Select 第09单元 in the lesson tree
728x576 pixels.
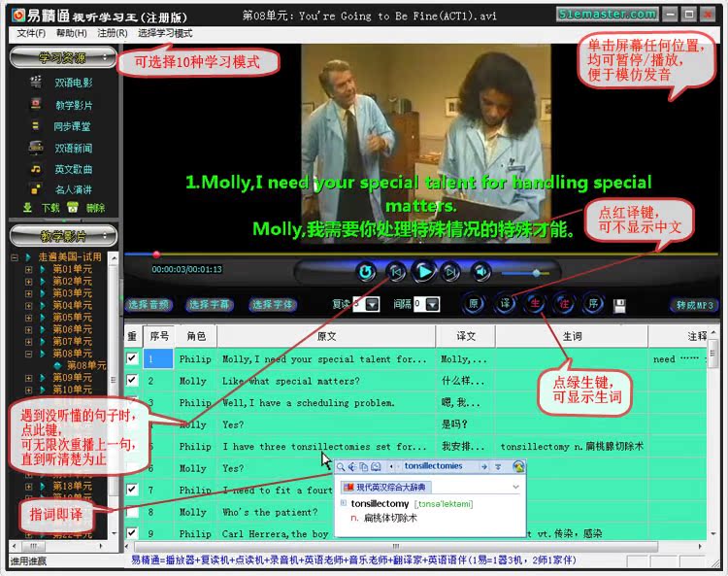72,378
